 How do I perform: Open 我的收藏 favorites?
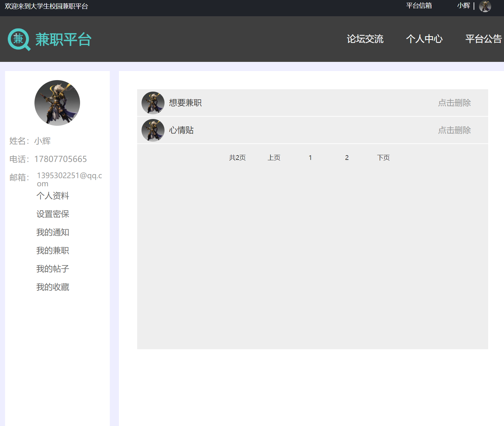53,287
